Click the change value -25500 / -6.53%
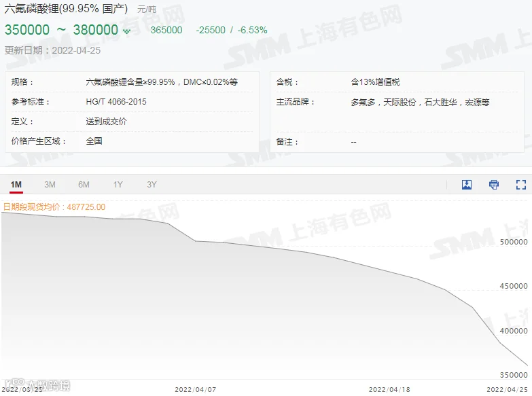 (x=232, y=30)
